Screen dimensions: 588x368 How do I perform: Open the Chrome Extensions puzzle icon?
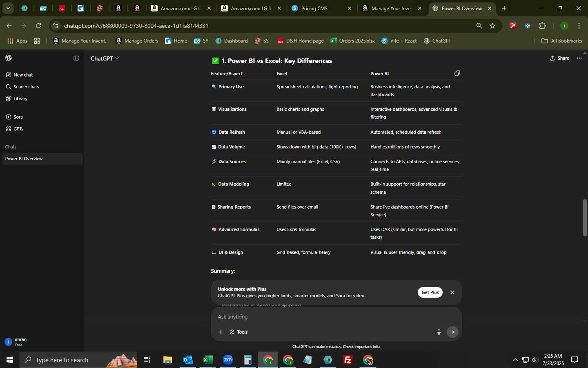(543, 26)
